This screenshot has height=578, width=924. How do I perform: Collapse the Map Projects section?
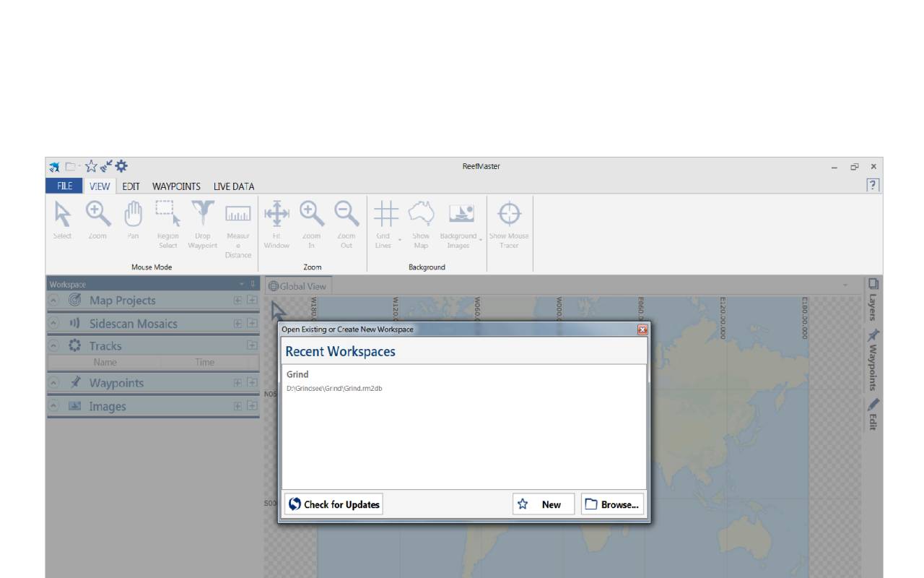pyautogui.click(x=54, y=301)
